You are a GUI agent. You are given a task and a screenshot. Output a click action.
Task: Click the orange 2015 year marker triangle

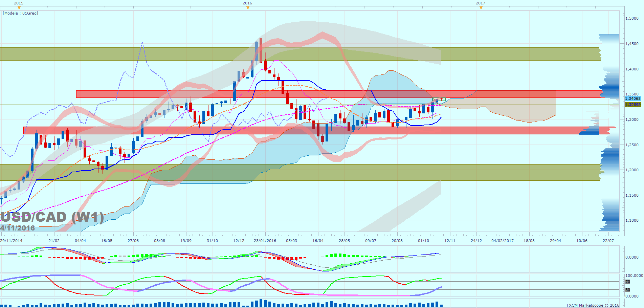pos(19,8)
